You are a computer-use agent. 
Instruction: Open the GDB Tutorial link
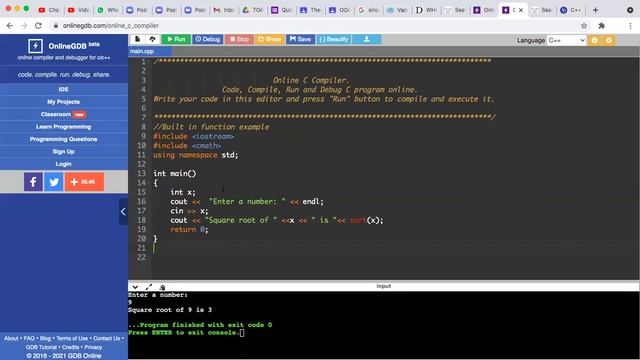41,347
